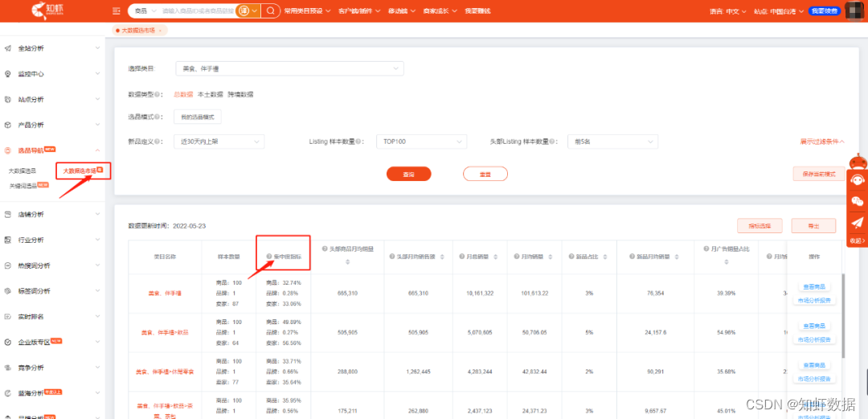Click the 竞争分析 sidebar icon
This screenshot has width=868, height=419.
click(x=8, y=368)
